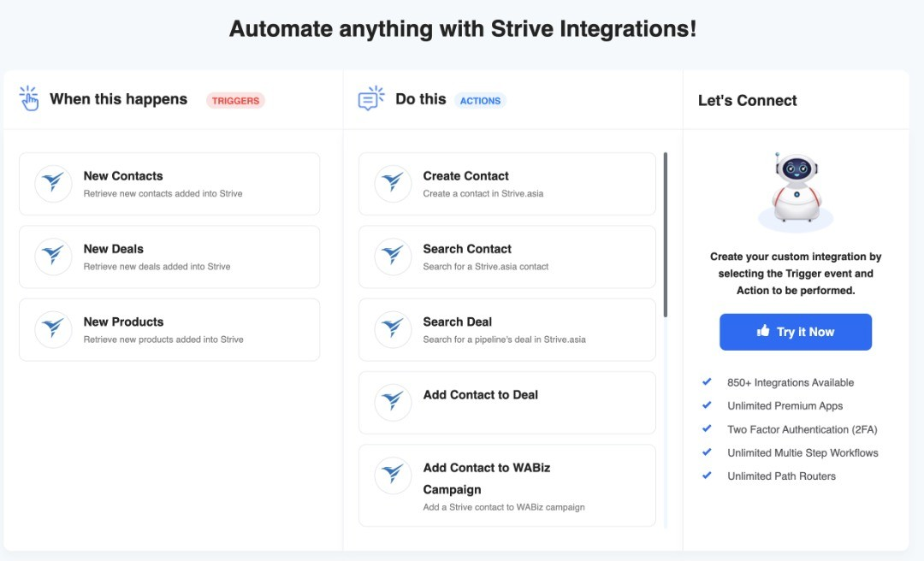Click the checkmark beside Two Factor Authentication (2FA)
The image size is (924, 561).
click(x=707, y=428)
